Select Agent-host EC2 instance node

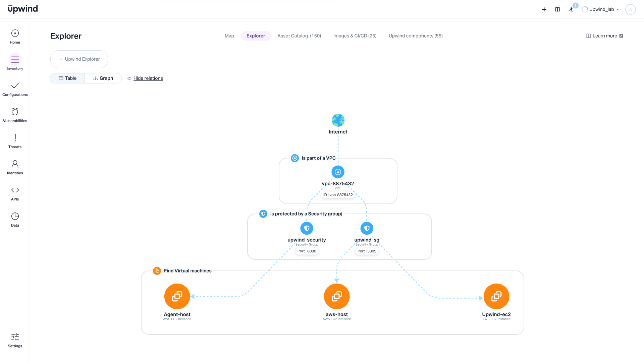pyautogui.click(x=177, y=296)
